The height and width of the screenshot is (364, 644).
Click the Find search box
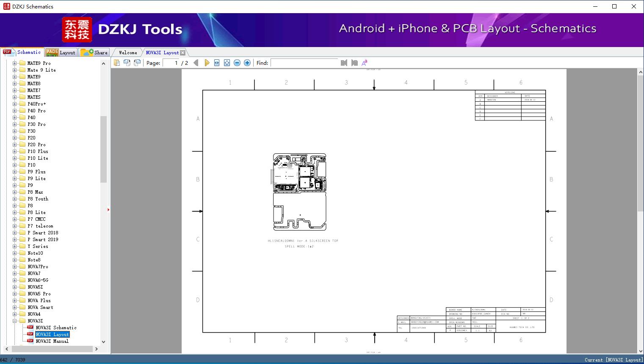pyautogui.click(x=305, y=63)
